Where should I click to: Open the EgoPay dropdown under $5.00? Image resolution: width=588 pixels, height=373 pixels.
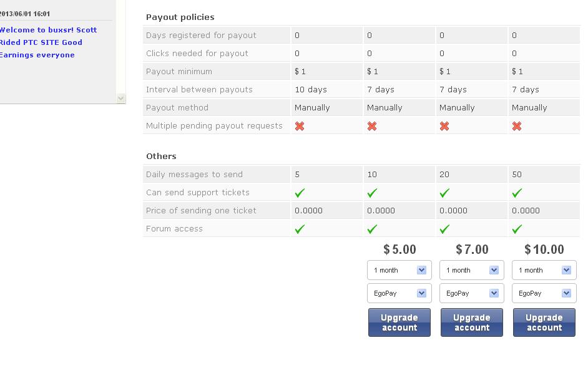pyautogui.click(x=399, y=293)
